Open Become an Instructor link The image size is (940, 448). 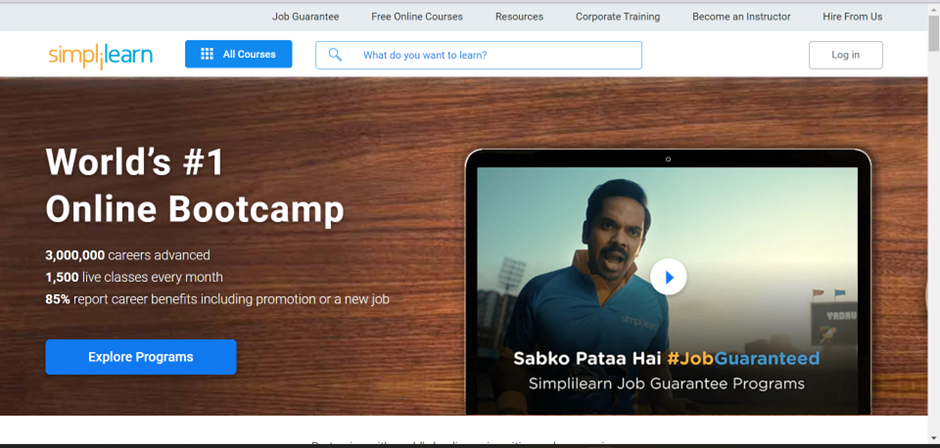[741, 17]
